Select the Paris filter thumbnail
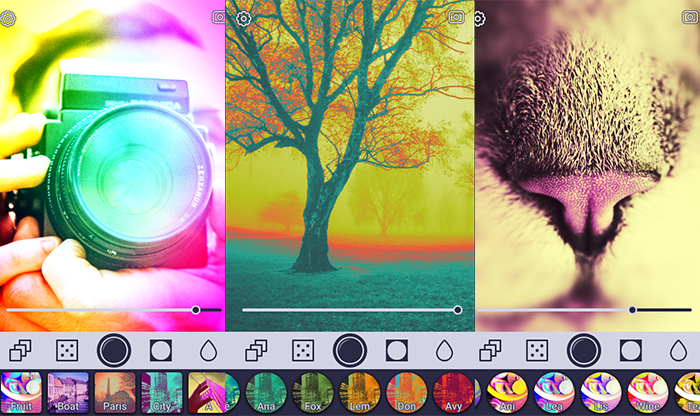 (x=114, y=392)
